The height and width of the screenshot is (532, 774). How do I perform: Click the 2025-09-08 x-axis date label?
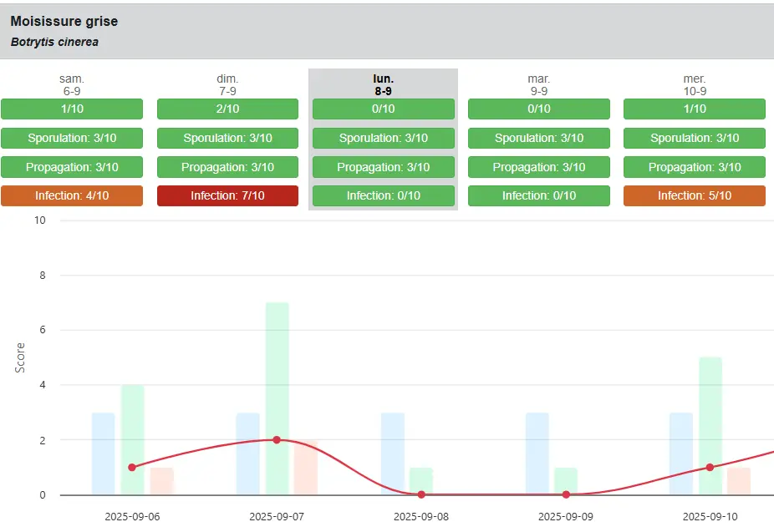tap(421, 516)
